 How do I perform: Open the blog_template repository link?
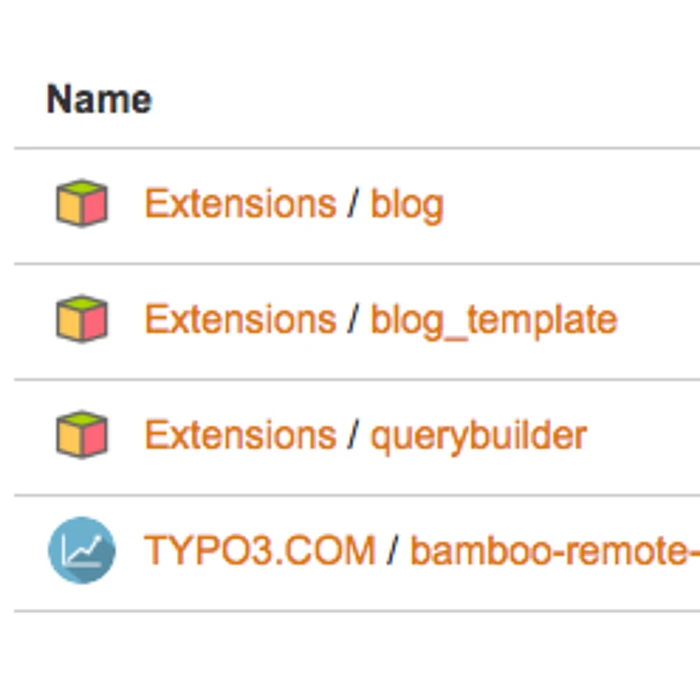(x=494, y=321)
